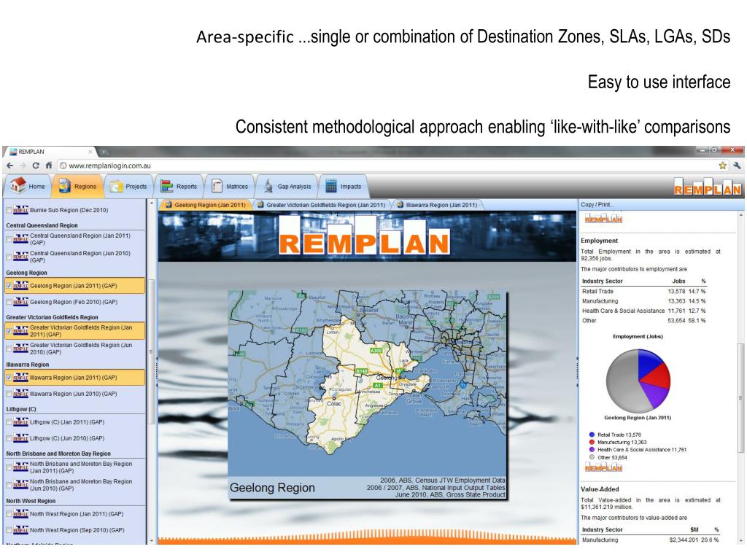Viewport: 747px width, 560px height.
Task: Click the www.remplanlogin.com.au address bar
Action: click(386, 166)
